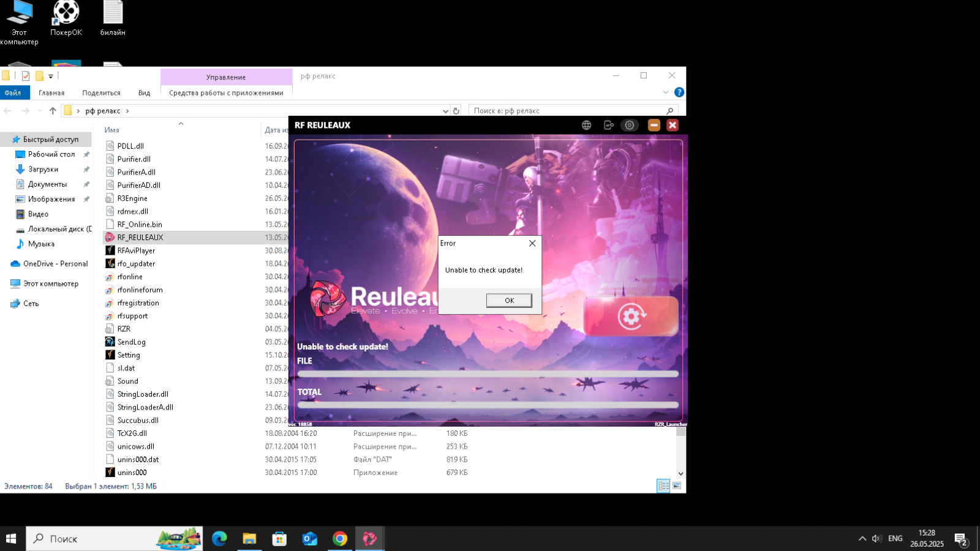Switch to the Поделиться ribbon tab
The width and height of the screenshot is (980, 551).
pos(101,92)
